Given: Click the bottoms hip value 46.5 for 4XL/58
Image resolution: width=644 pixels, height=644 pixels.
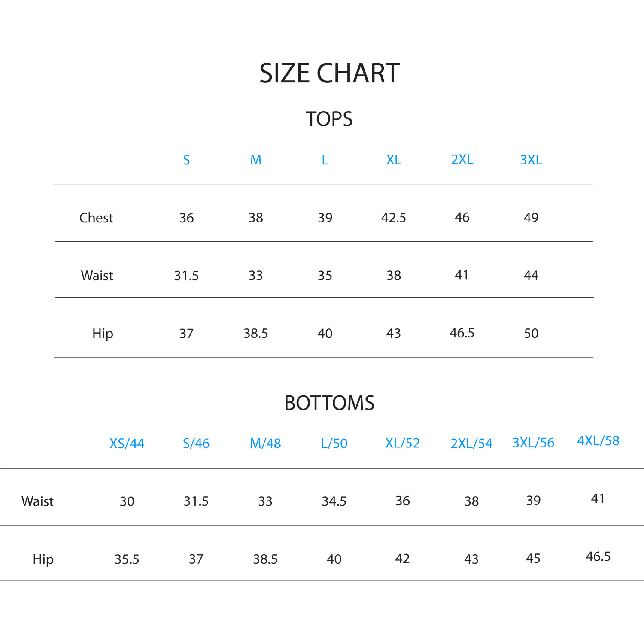Looking at the screenshot, I should (598, 557).
